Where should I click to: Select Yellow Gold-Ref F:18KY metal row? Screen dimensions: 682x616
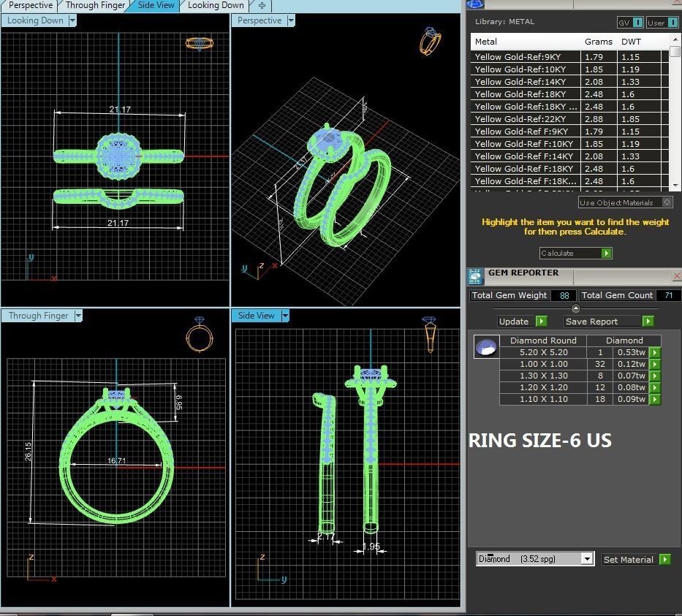[569, 169]
